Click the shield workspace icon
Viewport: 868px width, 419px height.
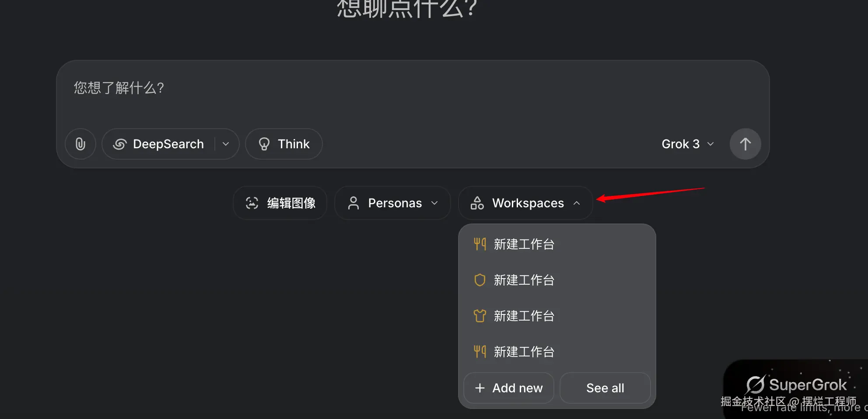click(480, 280)
